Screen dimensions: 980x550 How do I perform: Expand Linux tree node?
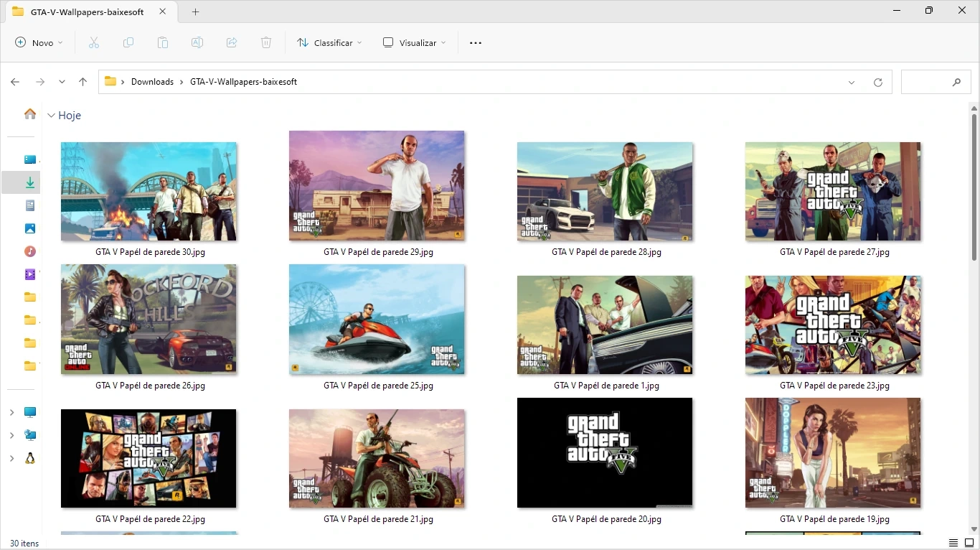(x=11, y=458)
